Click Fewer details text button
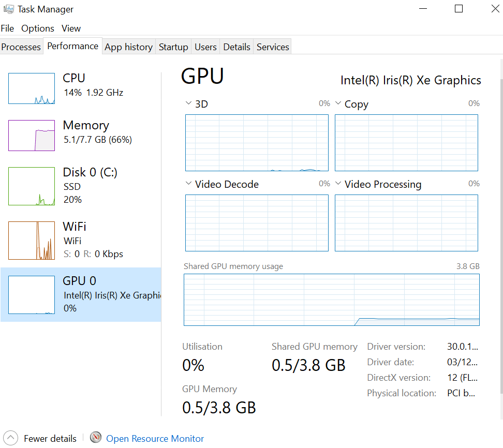Viewport: 503px width, 448px height. (50, 438)
